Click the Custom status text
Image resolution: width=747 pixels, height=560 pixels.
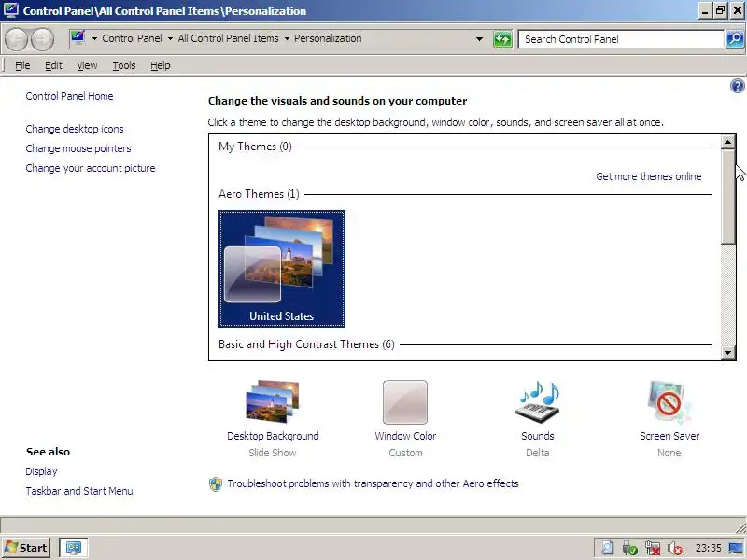(x=405, y=453)
